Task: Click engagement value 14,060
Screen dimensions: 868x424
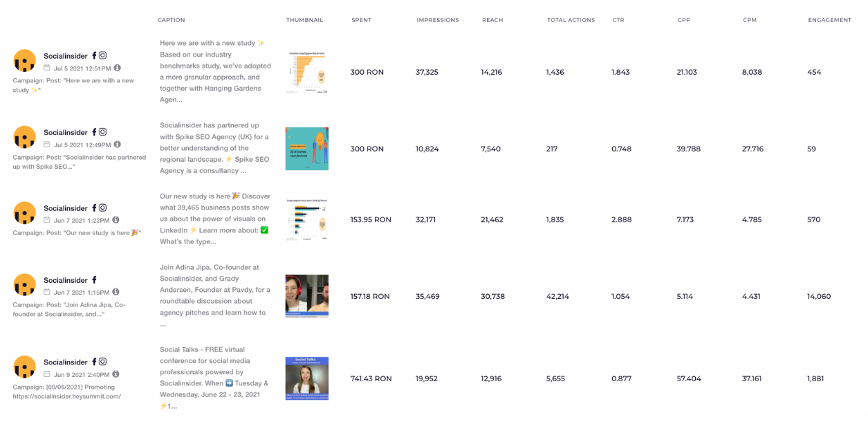Action: coord(819,296)
